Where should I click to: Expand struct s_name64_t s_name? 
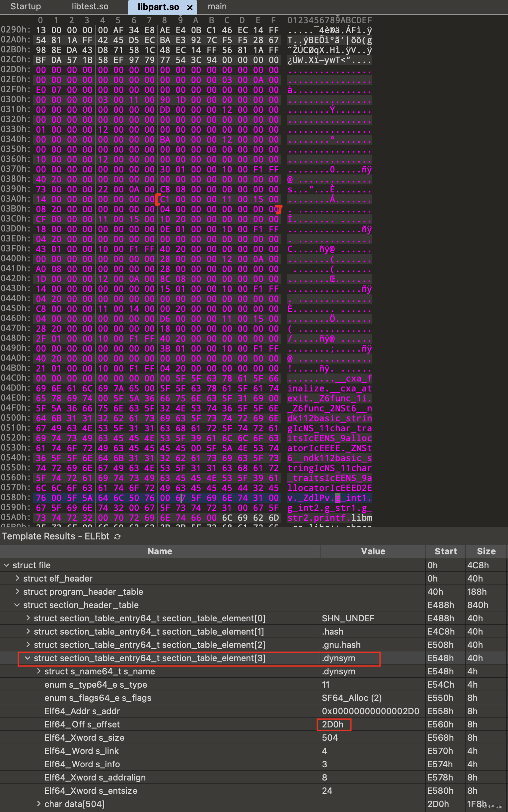click(x=39, y=671)
